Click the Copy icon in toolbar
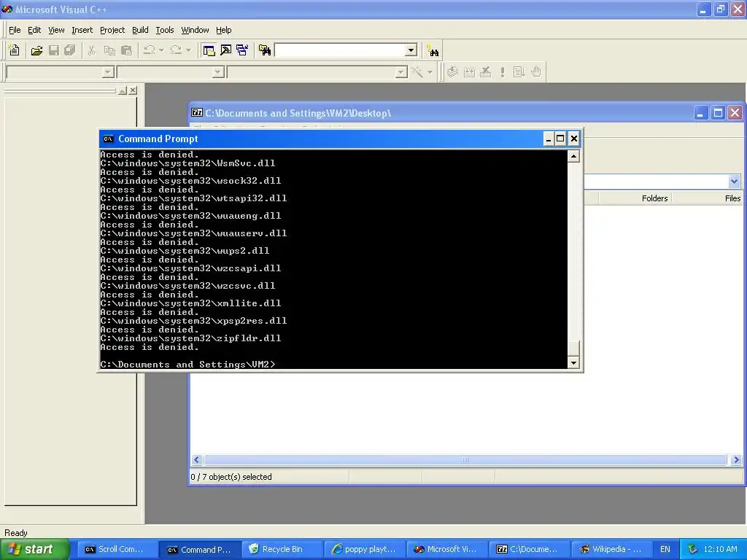 pyautogui.click(x=109, y=50)
